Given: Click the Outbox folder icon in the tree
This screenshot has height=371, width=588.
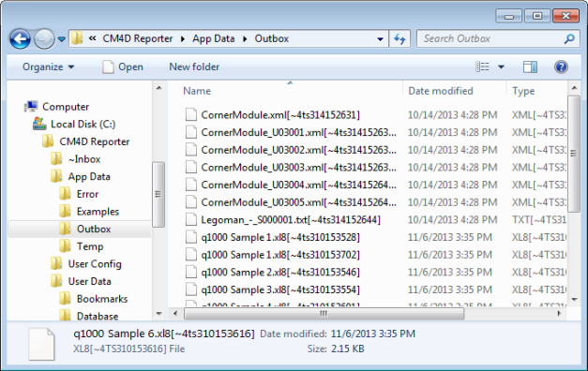Looking at the screenshot, I should coord(65,229).
